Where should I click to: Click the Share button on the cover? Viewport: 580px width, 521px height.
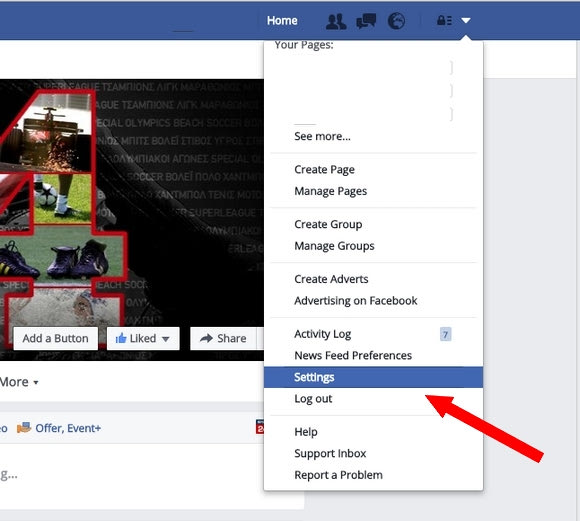(x=223, y=338)
